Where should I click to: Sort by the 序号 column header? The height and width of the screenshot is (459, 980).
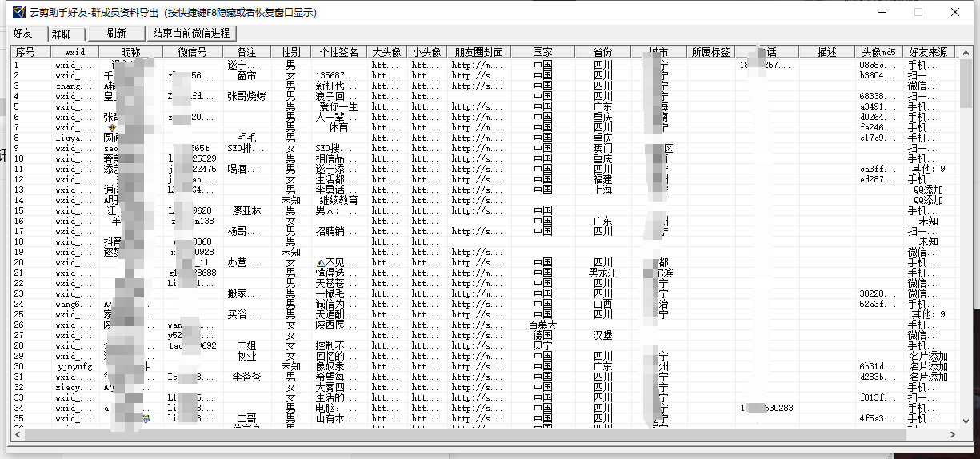click(x=26, y=52)
